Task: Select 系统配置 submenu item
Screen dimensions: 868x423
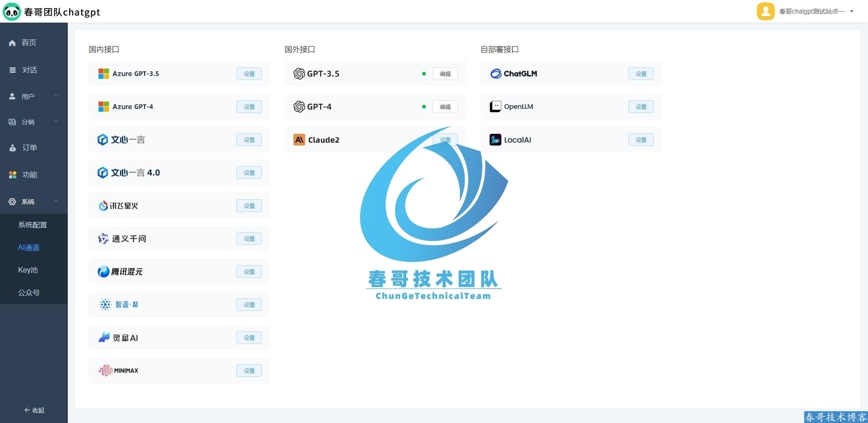Action: [x=33, y=225]
